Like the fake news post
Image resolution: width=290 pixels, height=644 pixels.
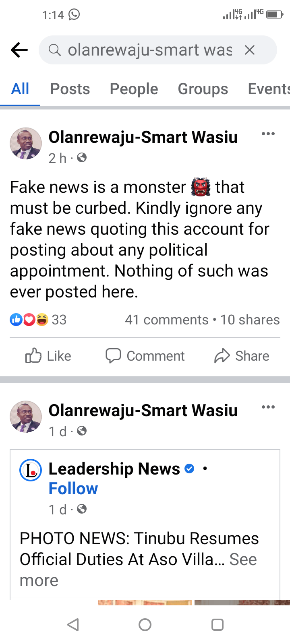(48, 356)
